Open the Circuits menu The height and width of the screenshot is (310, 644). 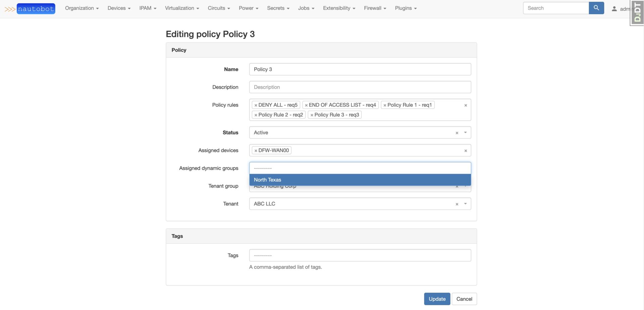[x=219, y=8]
